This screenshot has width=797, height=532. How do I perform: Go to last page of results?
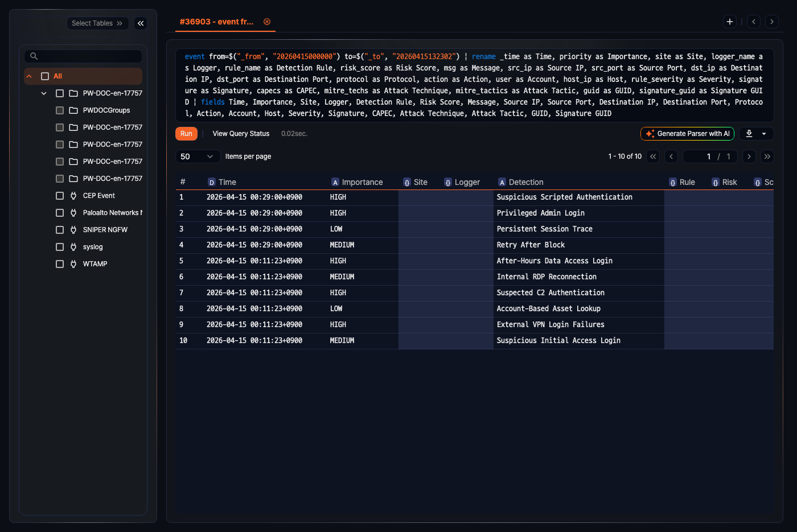767,156
